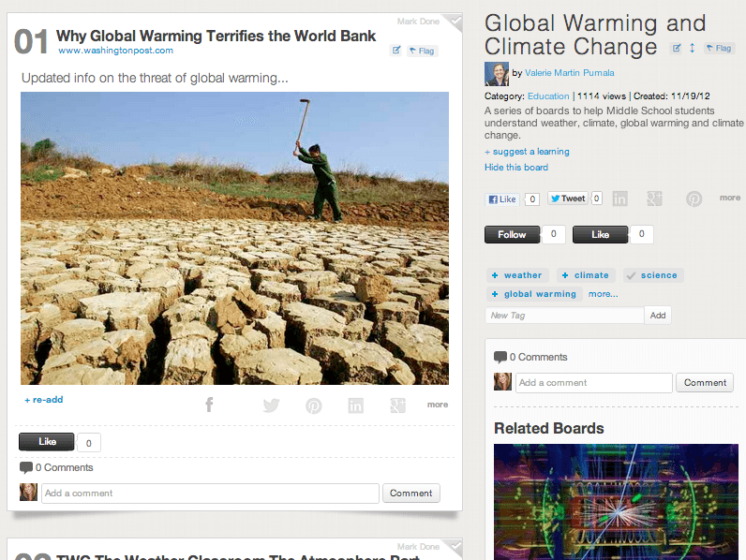
Task: Click the board comments bubble icon
Action: click(500, 357)
